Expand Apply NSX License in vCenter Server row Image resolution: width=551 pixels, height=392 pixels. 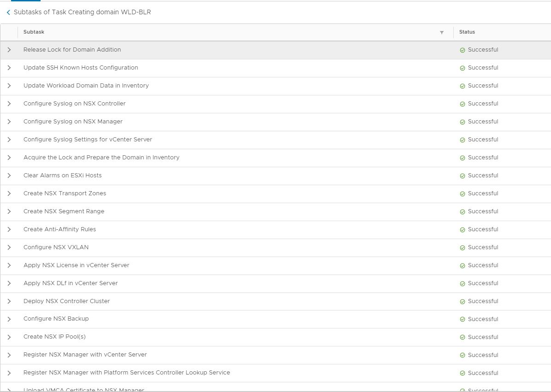[9, 265]
